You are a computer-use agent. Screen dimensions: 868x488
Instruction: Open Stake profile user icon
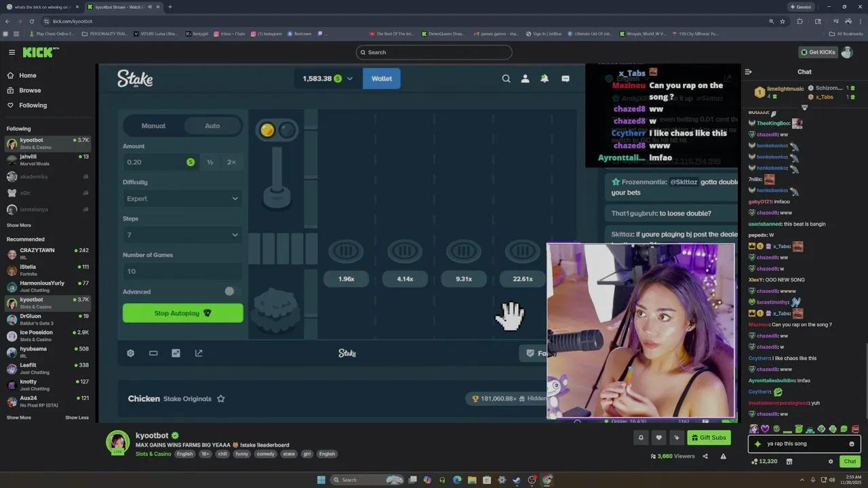525,79
